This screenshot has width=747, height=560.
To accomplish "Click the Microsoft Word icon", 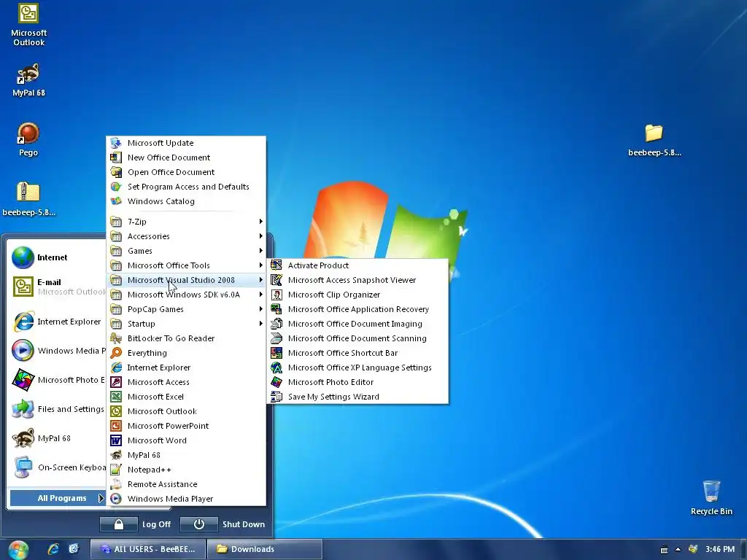I will pyautogui.click(x=116, y=440).
